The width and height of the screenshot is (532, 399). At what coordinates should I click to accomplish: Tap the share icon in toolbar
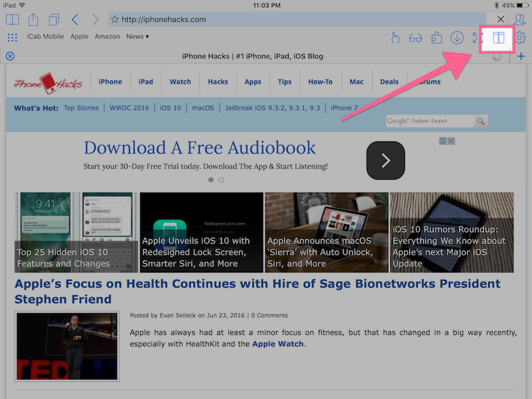click(33, 19)
